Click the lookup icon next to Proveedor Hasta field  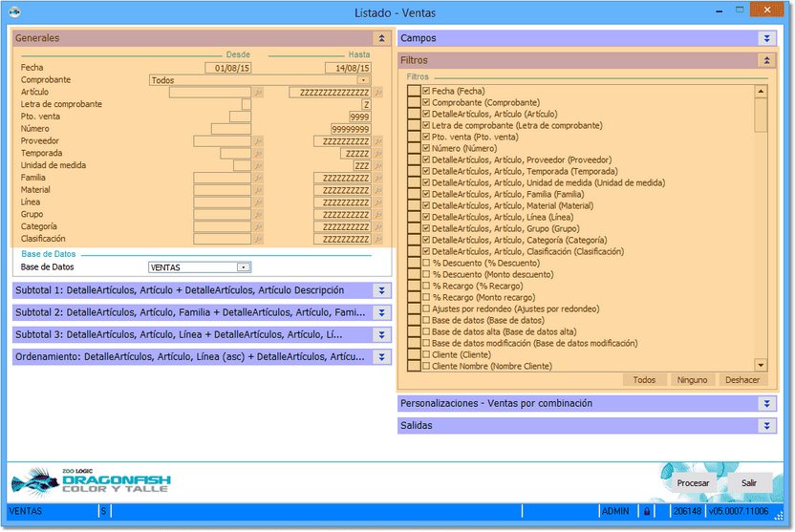pyautogui.click(x=377, y=141)
